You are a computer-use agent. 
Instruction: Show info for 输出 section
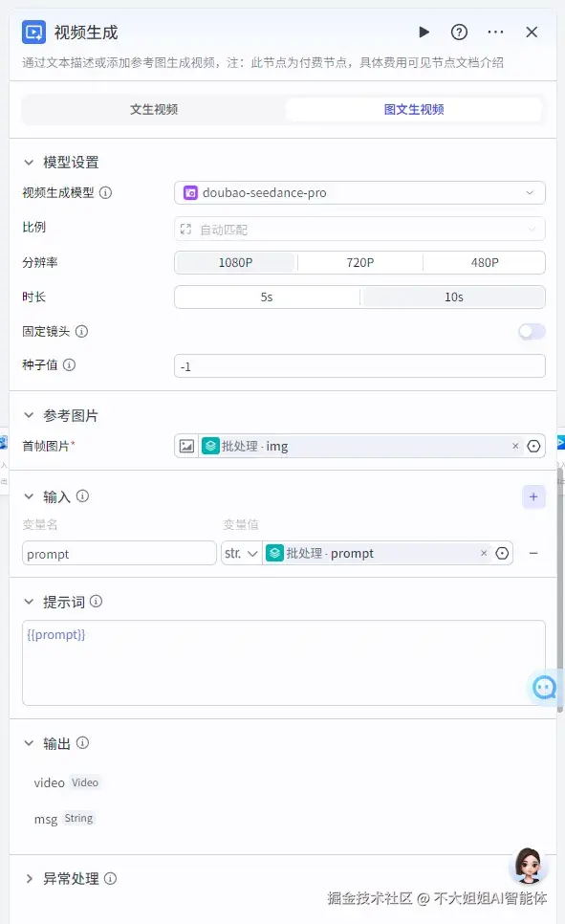tap(82, 742)
